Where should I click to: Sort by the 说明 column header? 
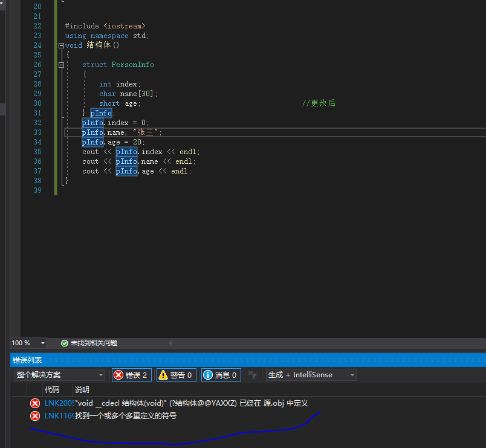82,390
